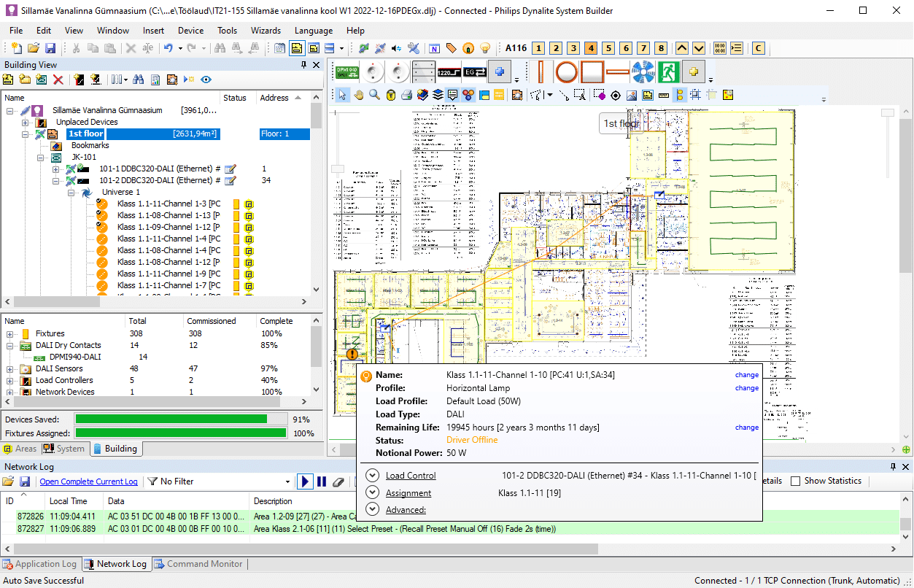914x588 pixels.
Task: Save the job with the floppy disk icon
Action: coord(50,48)
